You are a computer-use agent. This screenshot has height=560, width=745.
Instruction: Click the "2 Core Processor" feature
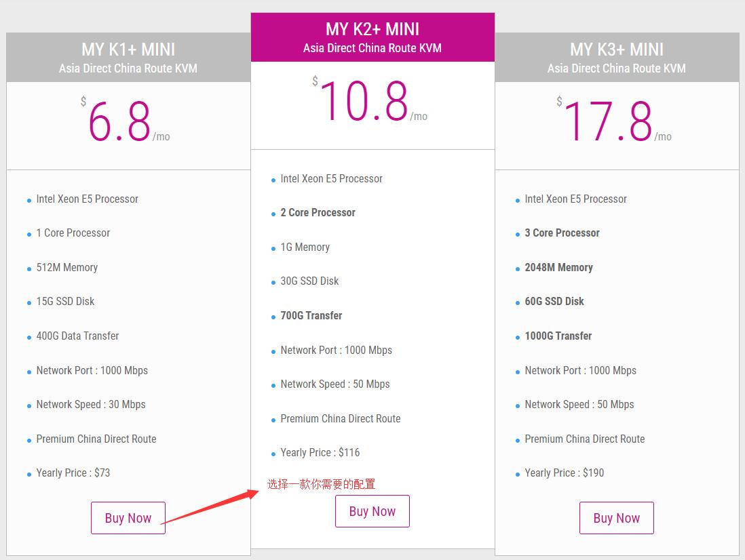click(x=318, y=212)
